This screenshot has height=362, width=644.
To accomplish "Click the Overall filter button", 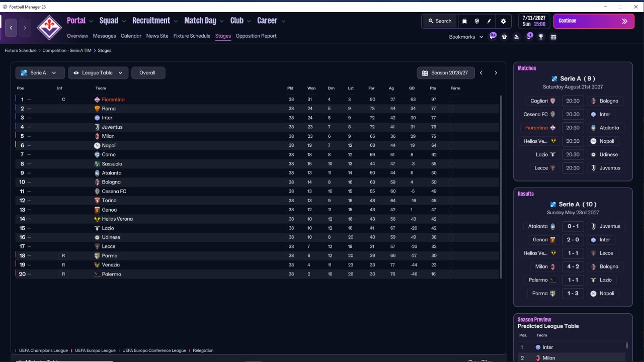I will (x=148, y=73).
